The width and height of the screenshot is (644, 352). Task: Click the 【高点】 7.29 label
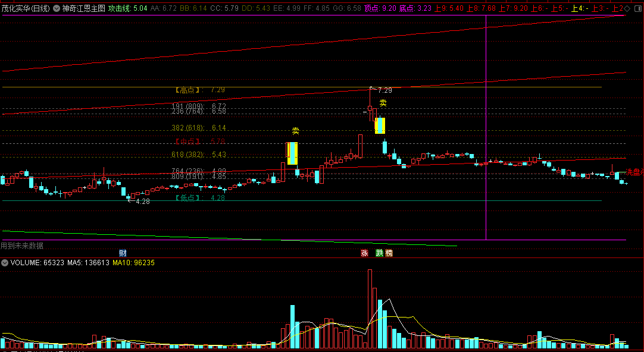tap(199, 90)
